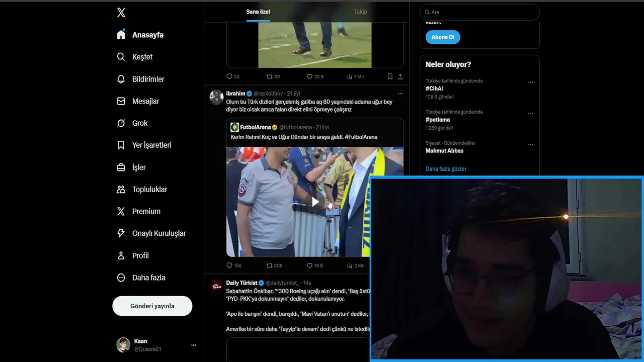Switch to Sana özel tab
Image resolution: width=644 pixels, height=362 pixels.
point(258,12)
